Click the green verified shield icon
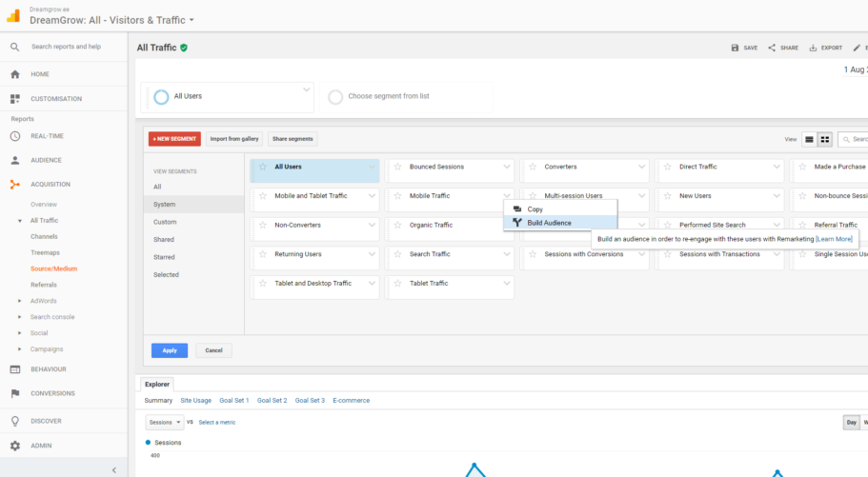The width and height of the screenshot is (868, 477). [184, 48]
